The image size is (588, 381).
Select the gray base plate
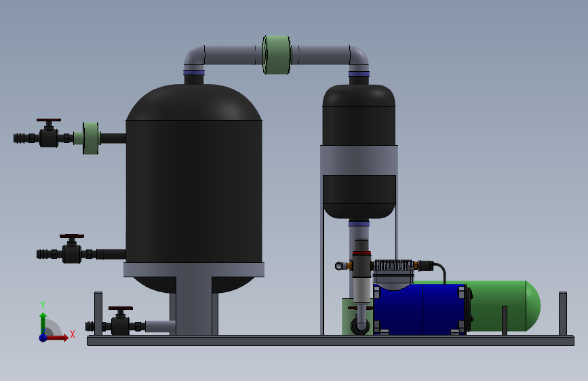pyautogui.click(x=330, y=340)
